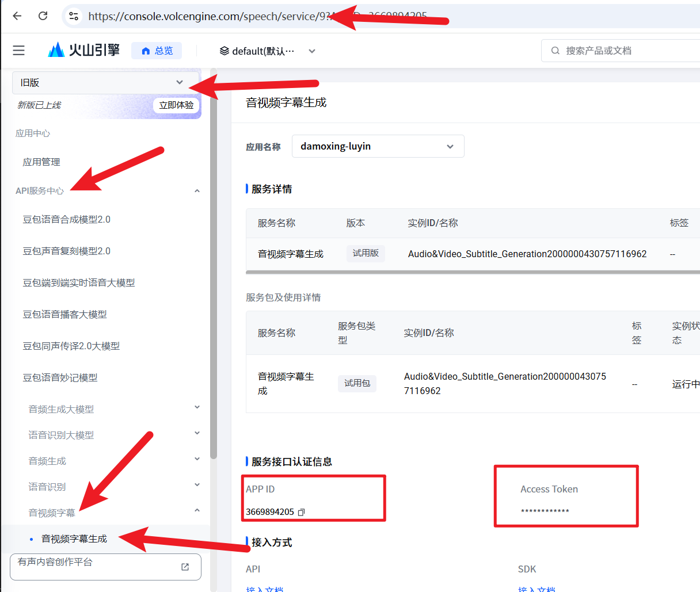
Task: Open external link icon for 有声内容创作平台
Action: pyautogui.click(x=185, y=567)
